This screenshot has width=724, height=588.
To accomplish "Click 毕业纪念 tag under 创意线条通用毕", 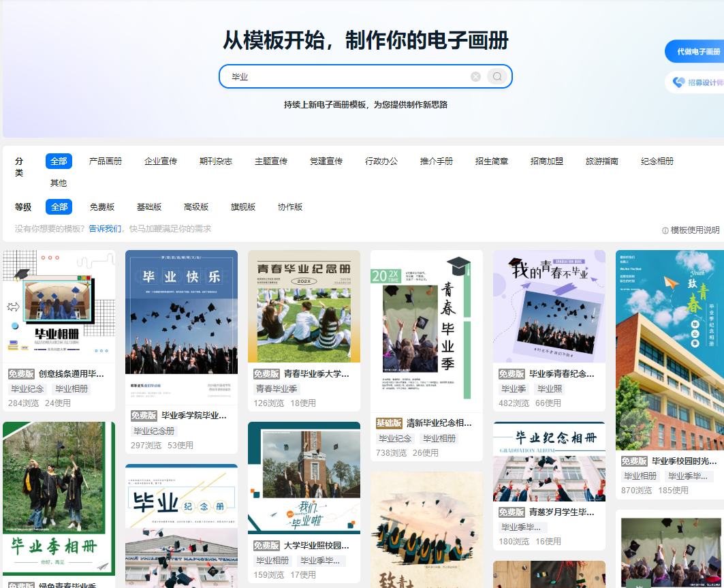I will 28,389.
